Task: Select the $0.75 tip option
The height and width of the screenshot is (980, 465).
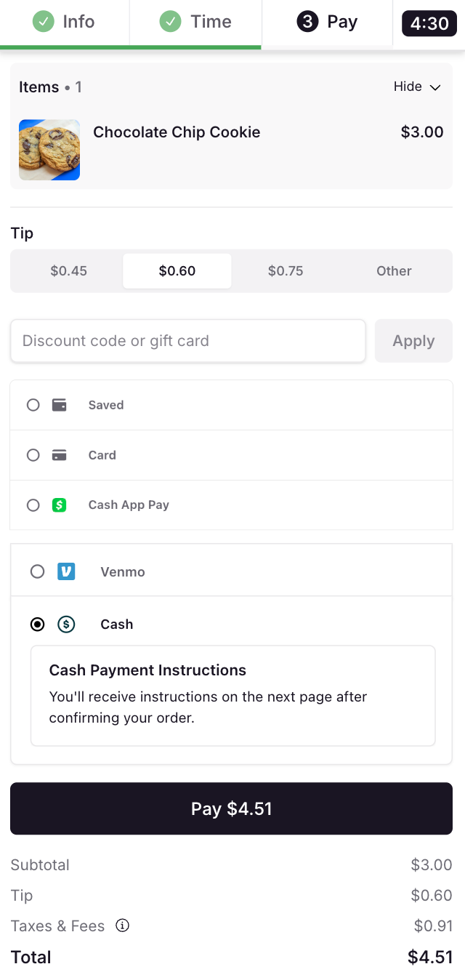Action: [286, 271]
